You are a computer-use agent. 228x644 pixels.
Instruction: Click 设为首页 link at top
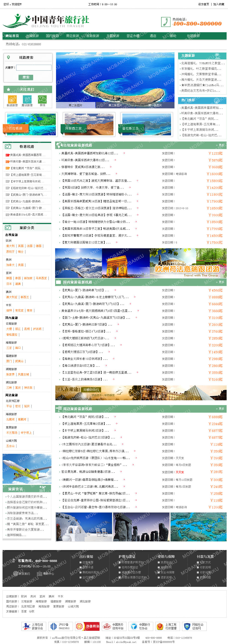pyautogui.click(x=204, y=4)
